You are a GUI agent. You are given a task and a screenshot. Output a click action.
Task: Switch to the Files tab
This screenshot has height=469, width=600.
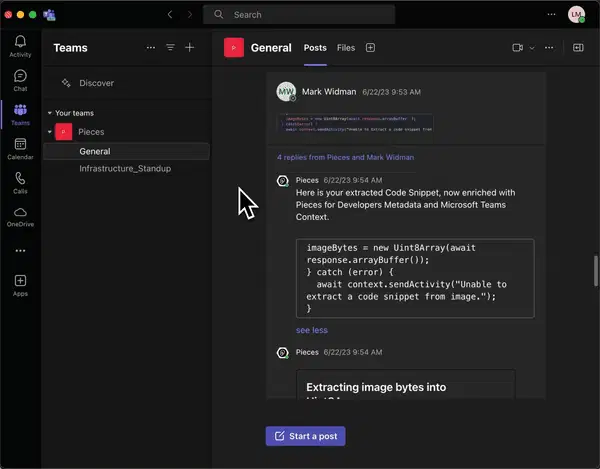pos(346,48)
